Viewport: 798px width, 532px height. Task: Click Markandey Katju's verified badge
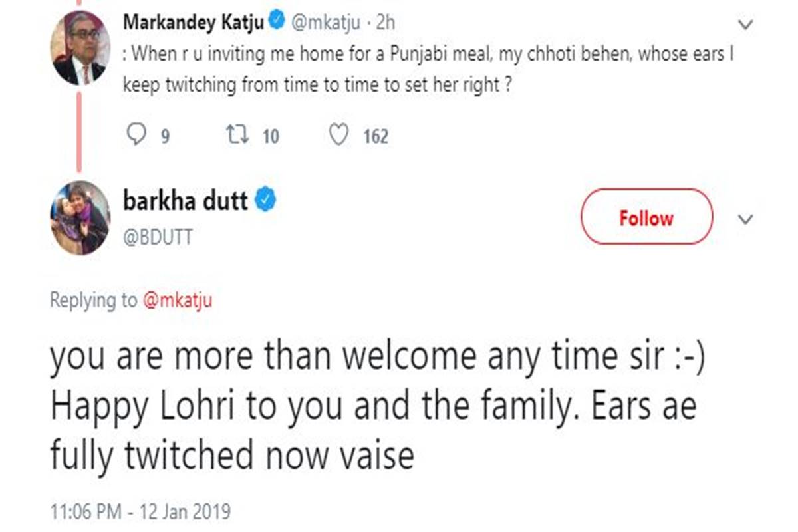(x=277, y=22)
